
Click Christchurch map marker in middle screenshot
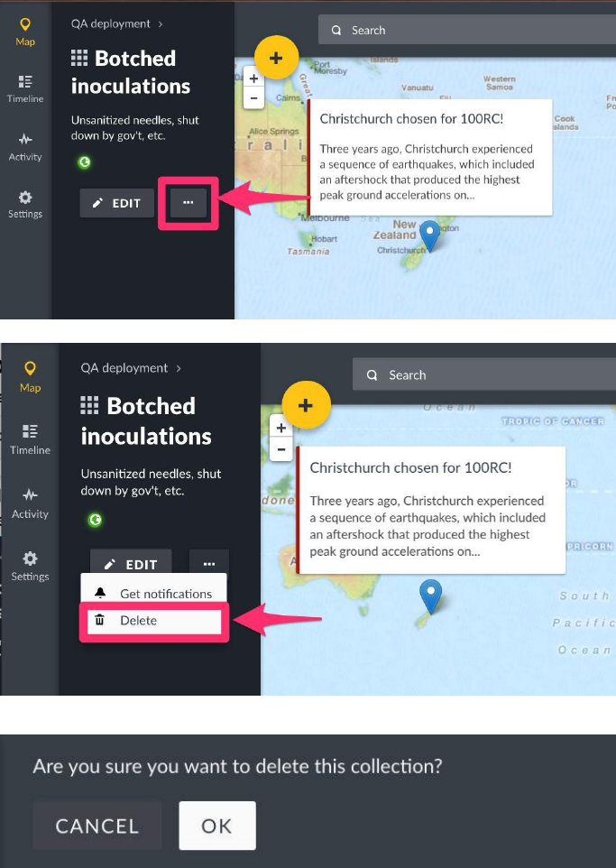[x=430, y=596]
